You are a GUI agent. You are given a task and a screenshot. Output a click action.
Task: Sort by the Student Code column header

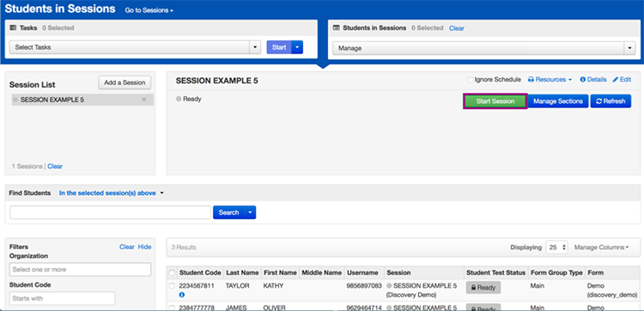pyautogui.click(x=200, y=273)
